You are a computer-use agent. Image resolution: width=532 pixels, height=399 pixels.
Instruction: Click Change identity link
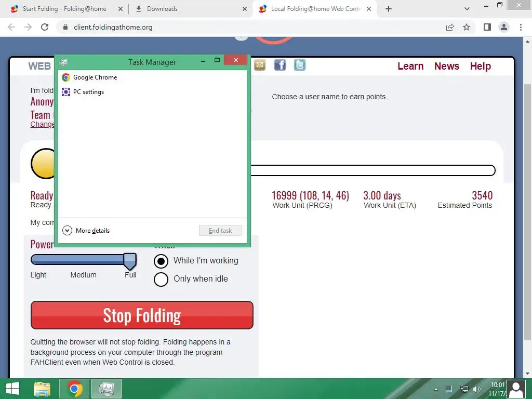pyautogui.click(x=43, y=124)
